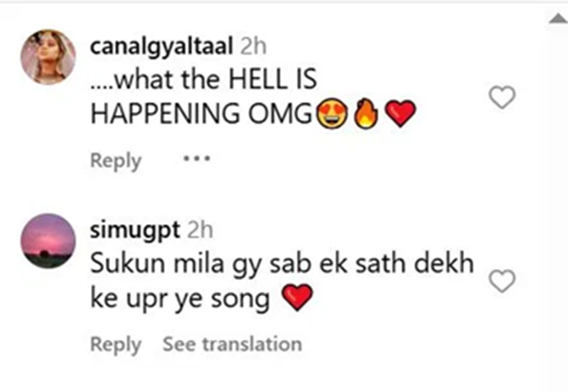
Task: Reply to simugpt's comment
Action: [115, 344]
